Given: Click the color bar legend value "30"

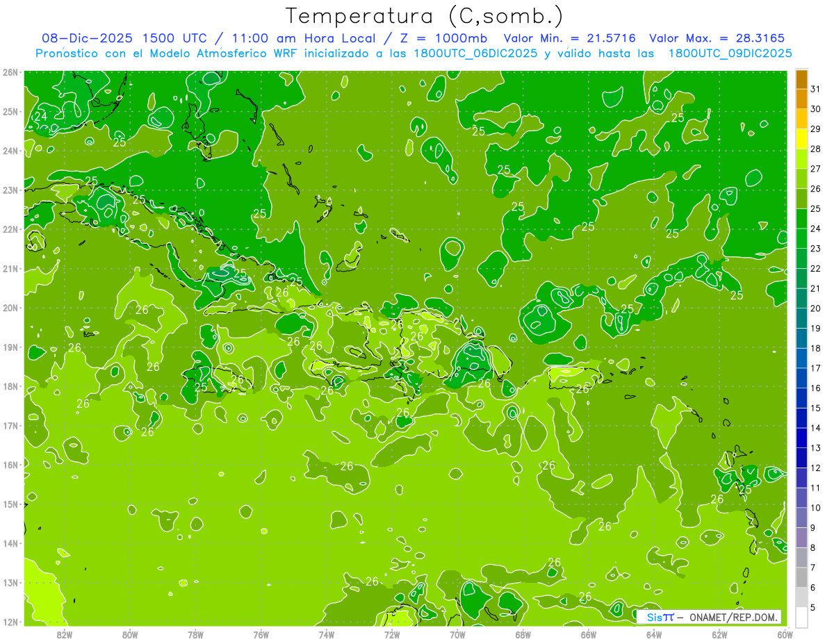Looking at the screenshot, I should point(815,109).
